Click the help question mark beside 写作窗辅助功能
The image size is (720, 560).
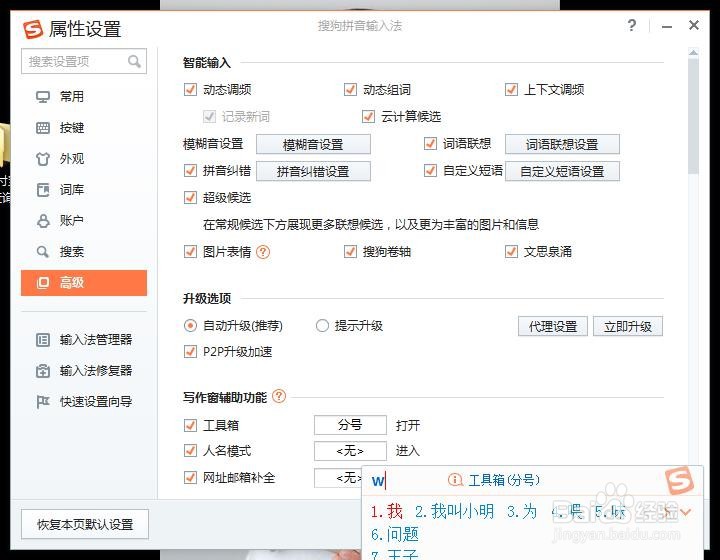coord(279,396)
